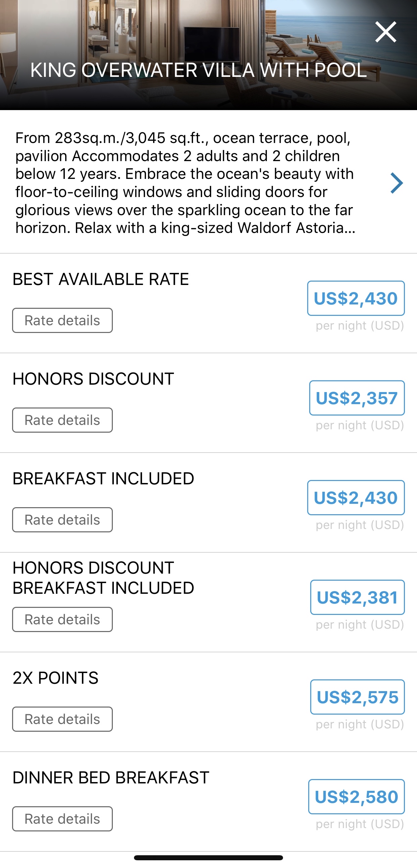Read the full room description text
Screen dimensions: 417x868
185,183
